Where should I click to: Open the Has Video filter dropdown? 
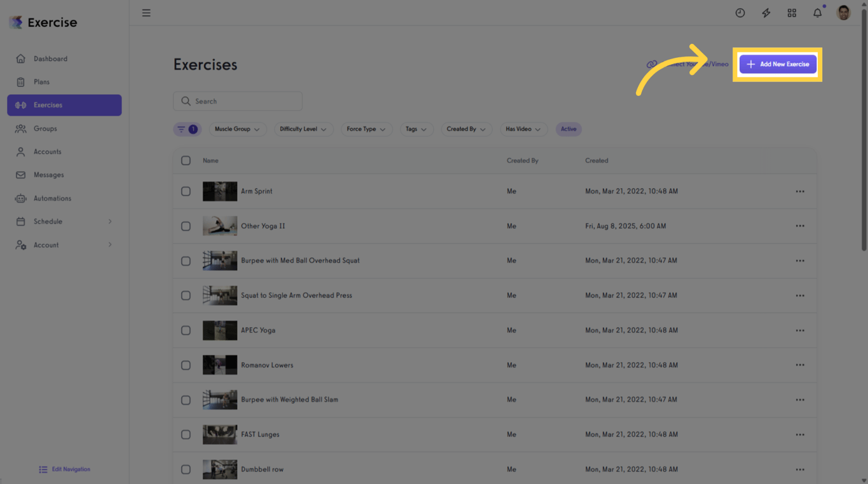click(524, 129)
